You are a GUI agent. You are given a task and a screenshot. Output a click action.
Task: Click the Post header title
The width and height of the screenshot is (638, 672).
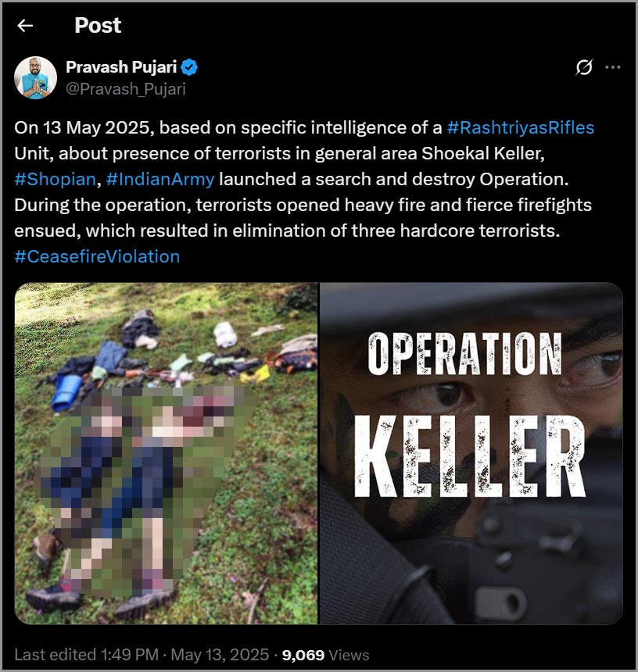coord(98,25)
